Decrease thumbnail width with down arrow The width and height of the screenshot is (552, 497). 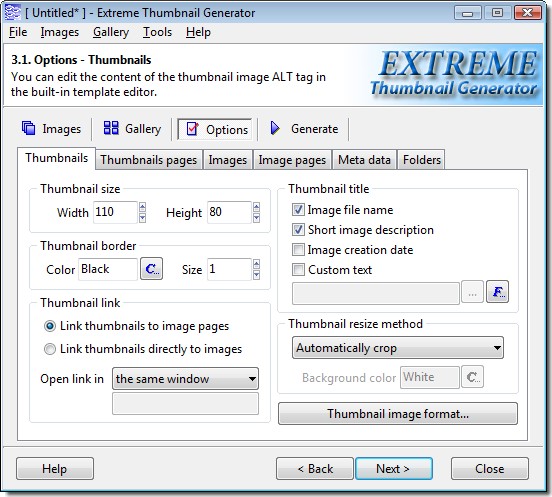coord(143,218)
